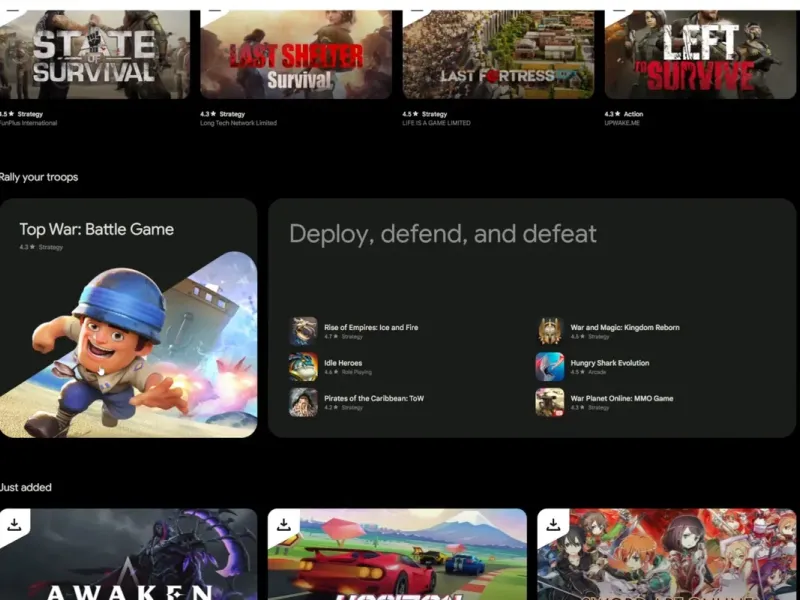Click the "Top War: Battle Game" title
Screen dimensions: 800x600
point(96,230)
